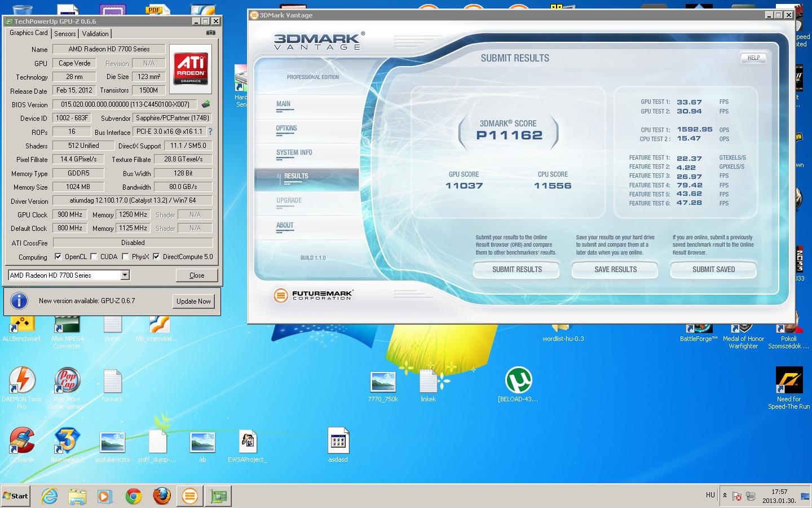Open the Bejeweled 3 desktop shortcut
Screen dimensions: 812x508
67,445
